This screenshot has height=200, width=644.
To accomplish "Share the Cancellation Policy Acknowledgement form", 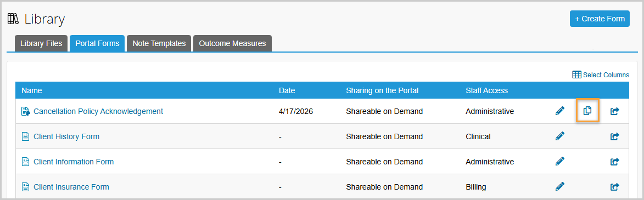I will coord(614,111).
